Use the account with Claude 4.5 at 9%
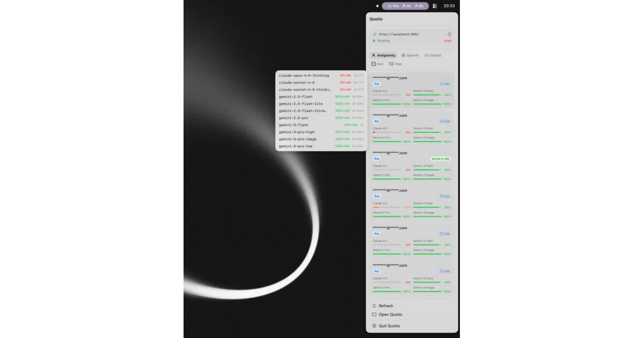Screen dimensions: 644x338 coord(445,121)
